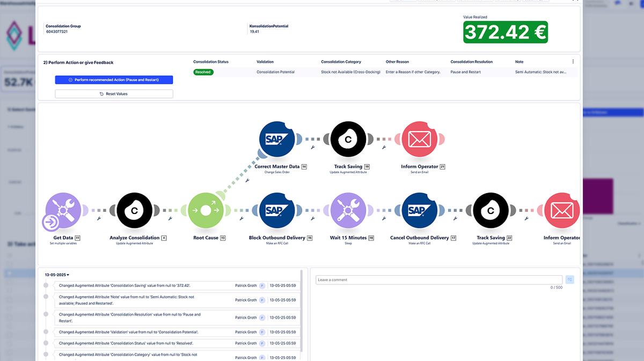Click the Resolved status badge

pyautogui.click(x=203, y=72)
